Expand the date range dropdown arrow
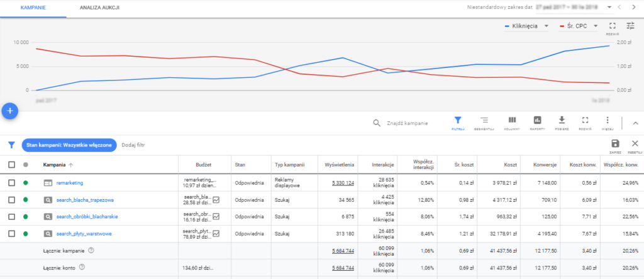 [609, 8]
